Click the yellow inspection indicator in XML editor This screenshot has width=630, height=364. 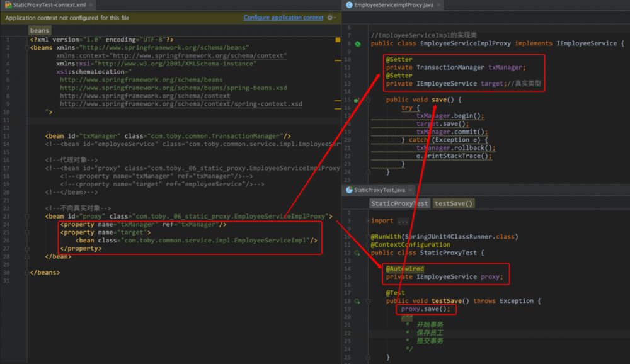(337, 39)
